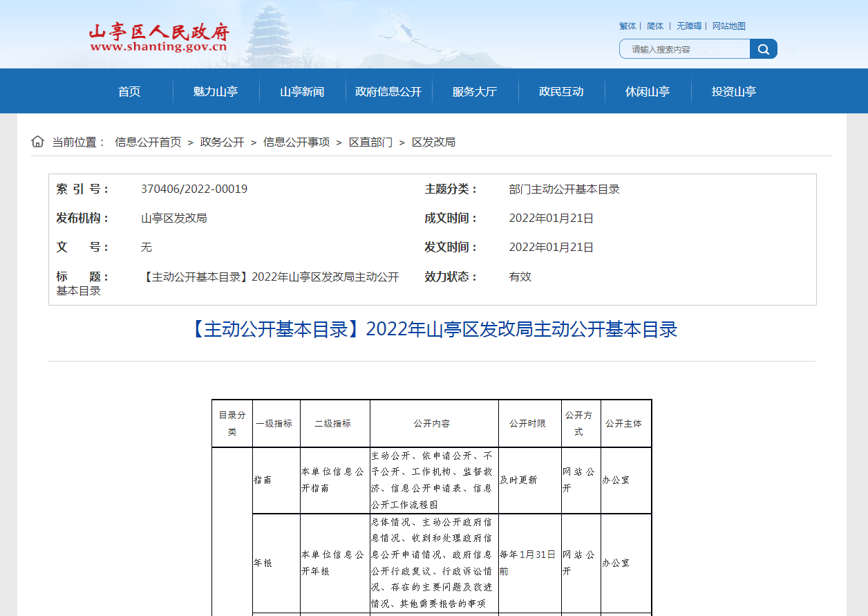
Task: Open the 山亭新闻 navigation item
Action: coord(302,91)
